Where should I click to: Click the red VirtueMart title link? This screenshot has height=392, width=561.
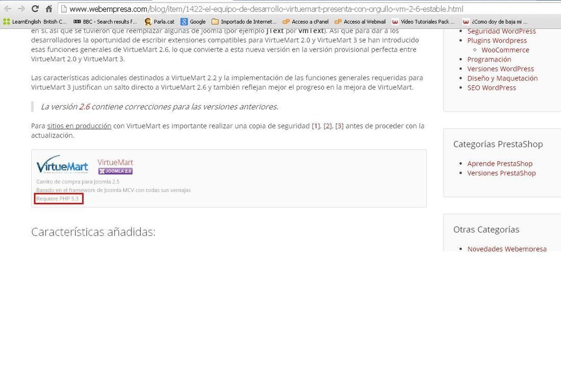coord(115,163)
